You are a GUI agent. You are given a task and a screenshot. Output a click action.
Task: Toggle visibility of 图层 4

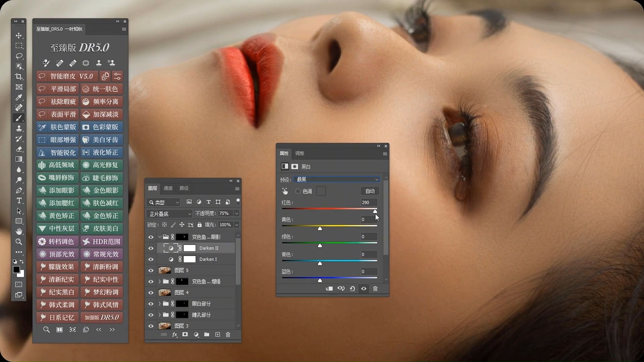pos(151,293)
